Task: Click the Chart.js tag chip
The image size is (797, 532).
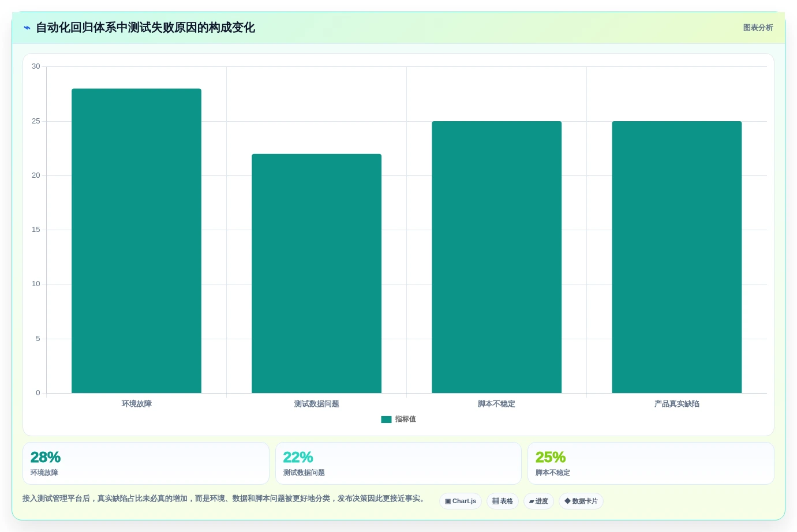Action: [x=461, y=501]
